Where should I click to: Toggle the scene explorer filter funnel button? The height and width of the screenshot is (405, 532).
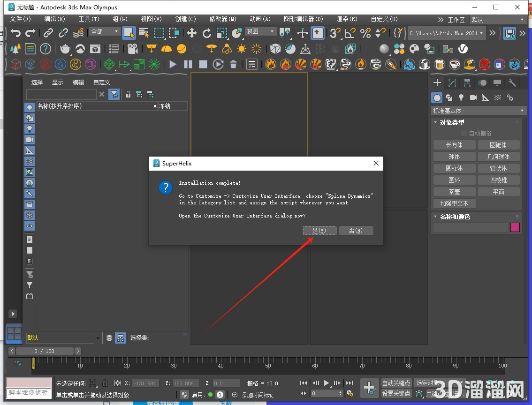[x=114, y=94]
